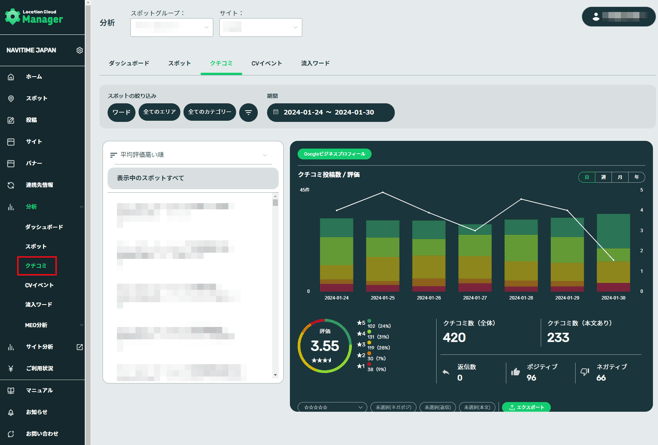Open the スポットグループ dropdown
Image resolution: width=658 pixels, height=445 pixels.
[x=172, y=27]
